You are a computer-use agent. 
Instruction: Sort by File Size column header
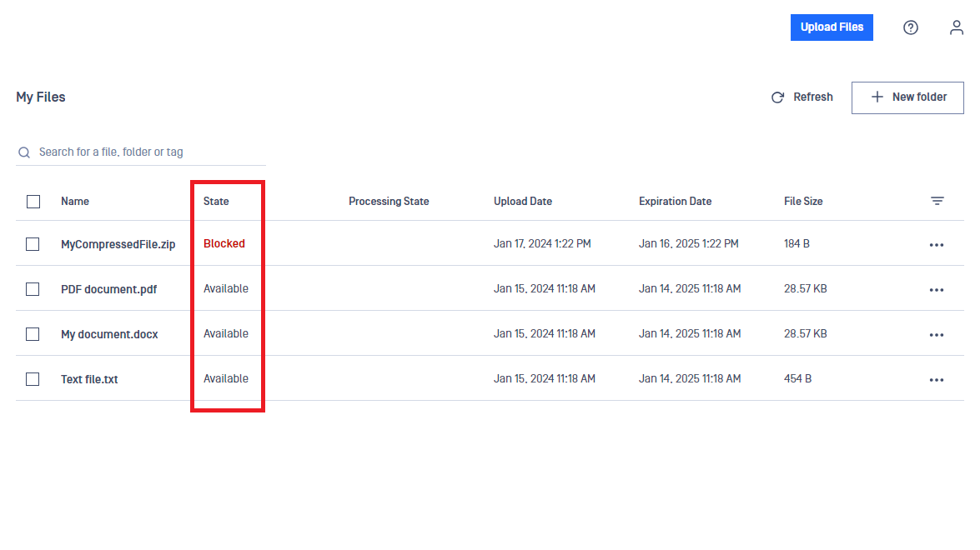pos(803,201)
